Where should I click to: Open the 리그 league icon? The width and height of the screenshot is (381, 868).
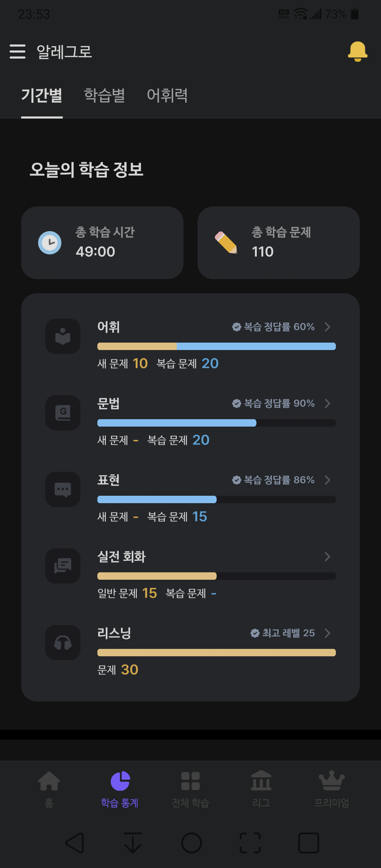coord(261,780)
